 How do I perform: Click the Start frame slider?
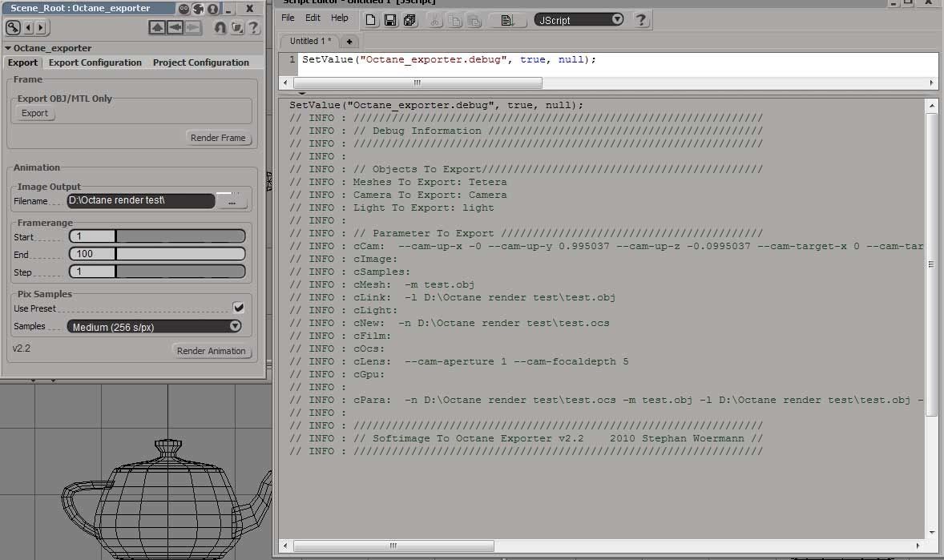click(x=180, y=236)
